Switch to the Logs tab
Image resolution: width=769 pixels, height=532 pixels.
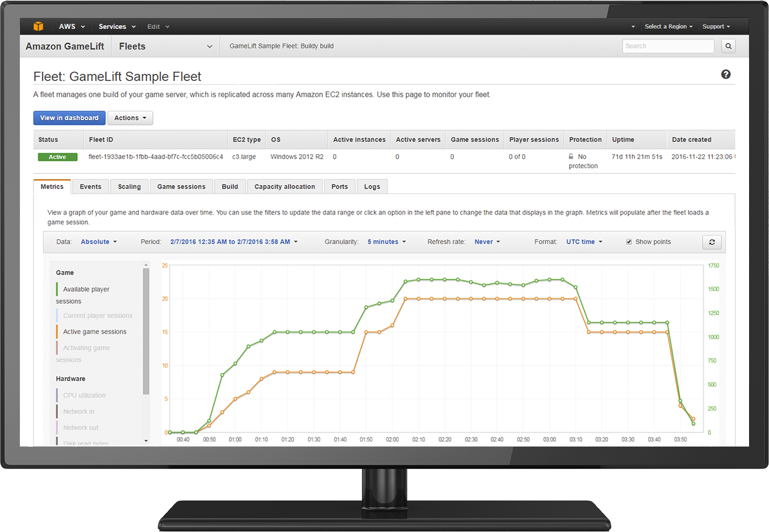372,186
